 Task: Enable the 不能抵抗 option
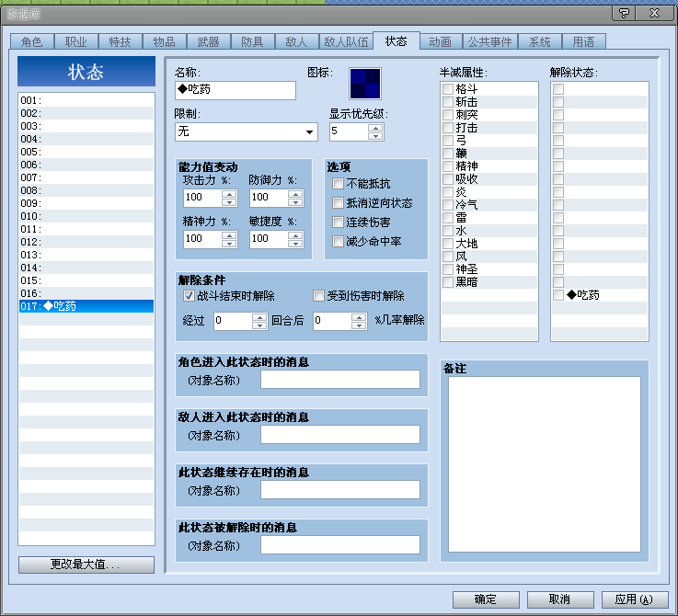(x=338, y=184)
